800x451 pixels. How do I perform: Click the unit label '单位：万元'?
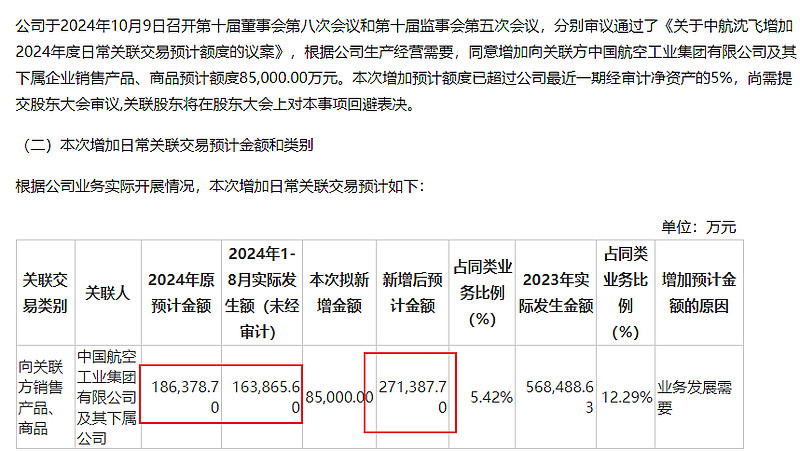(698, 227)
